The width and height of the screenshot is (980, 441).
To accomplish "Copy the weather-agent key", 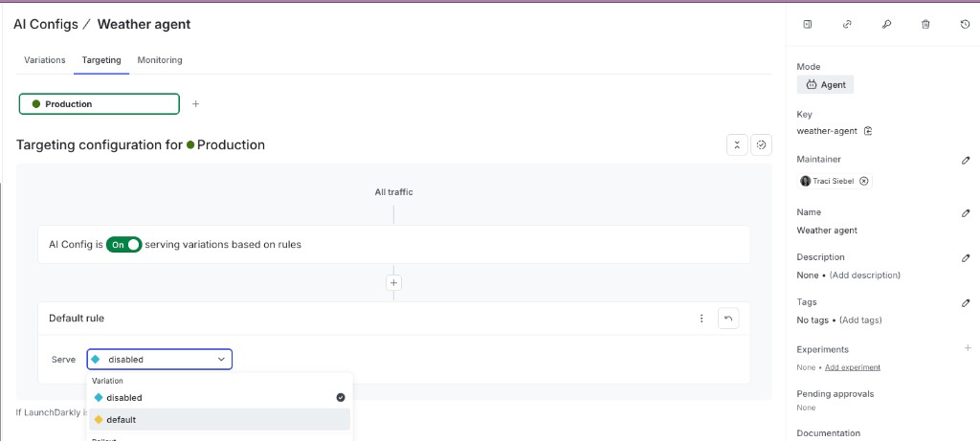I will (x=867, y=131).
